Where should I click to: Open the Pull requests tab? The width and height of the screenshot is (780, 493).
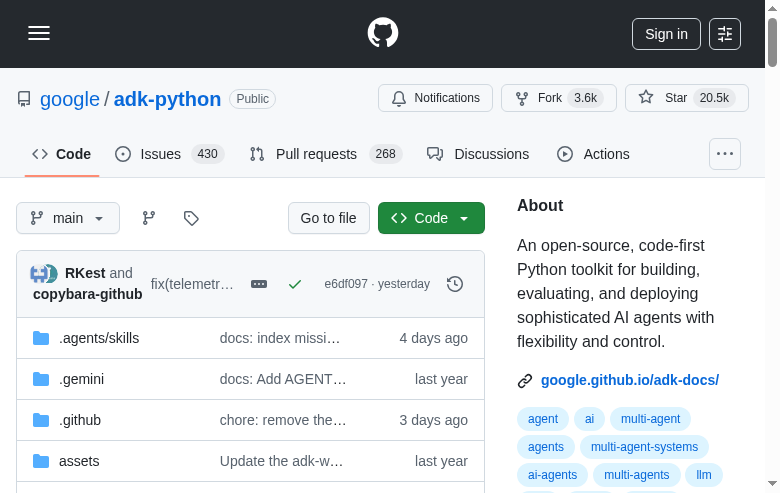pyautogui.click(x=326, y=154)
